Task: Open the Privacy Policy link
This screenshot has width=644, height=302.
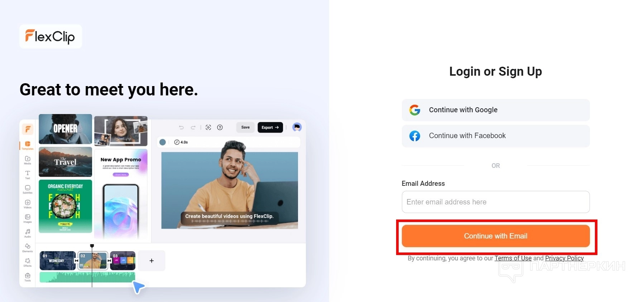Action: click(564, 258)
